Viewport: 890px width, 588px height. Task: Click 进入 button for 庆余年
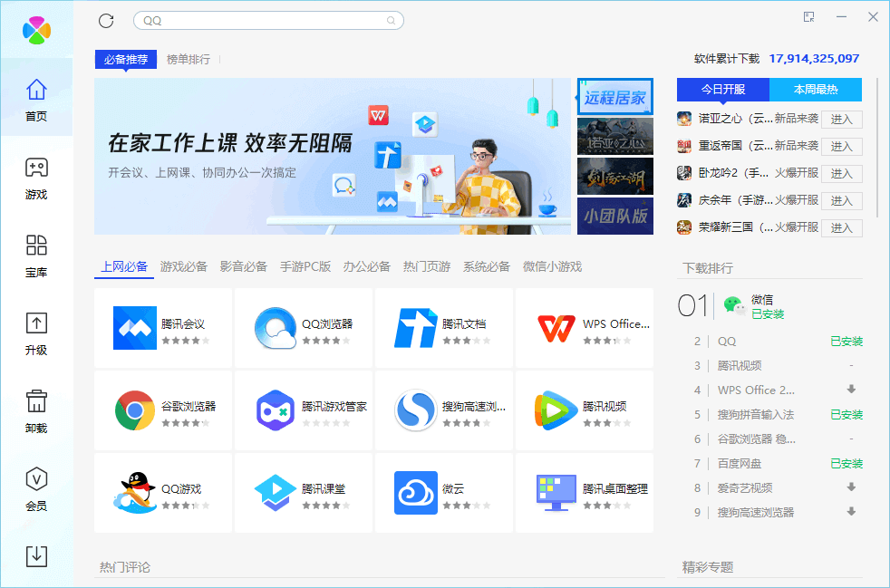point(842,201)
